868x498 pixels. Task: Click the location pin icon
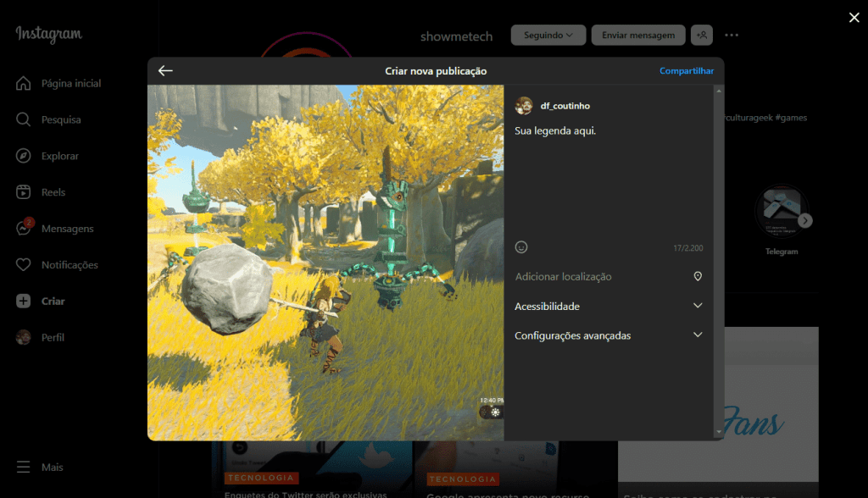coord(698,276)
